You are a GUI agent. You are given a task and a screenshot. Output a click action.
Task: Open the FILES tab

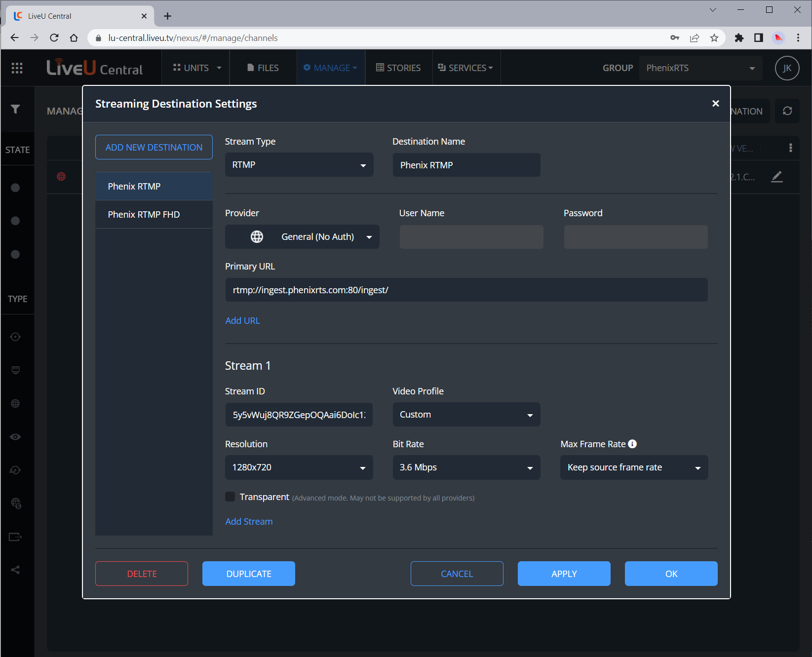[x=263, y=68]
